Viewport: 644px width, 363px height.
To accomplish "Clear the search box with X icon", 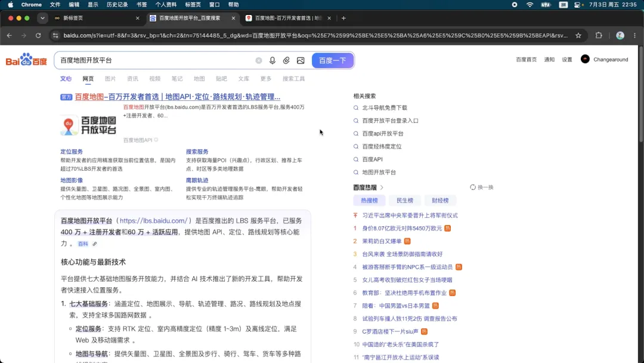I will tap(259, 60).
